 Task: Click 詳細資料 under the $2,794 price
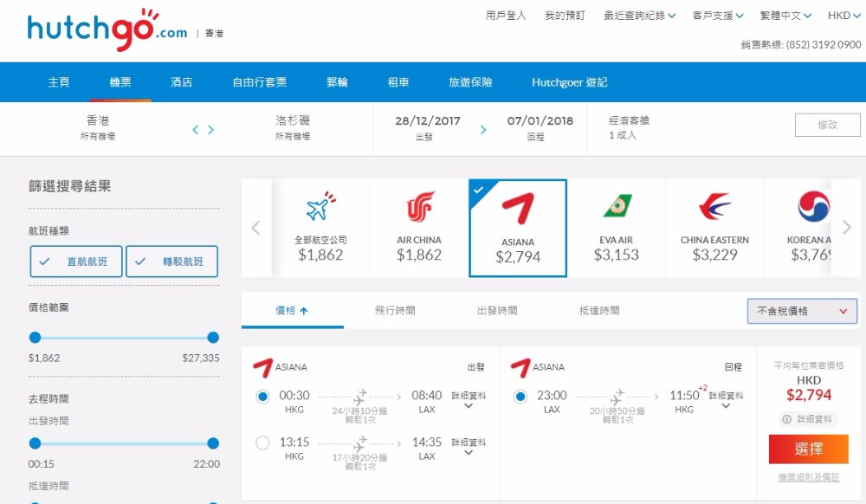click(814, 419)
